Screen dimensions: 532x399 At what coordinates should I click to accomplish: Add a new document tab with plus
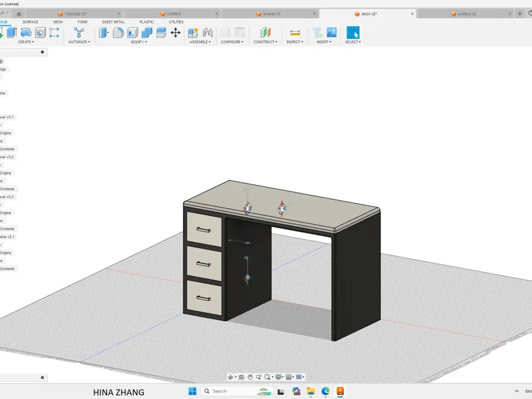pos(519,13)
